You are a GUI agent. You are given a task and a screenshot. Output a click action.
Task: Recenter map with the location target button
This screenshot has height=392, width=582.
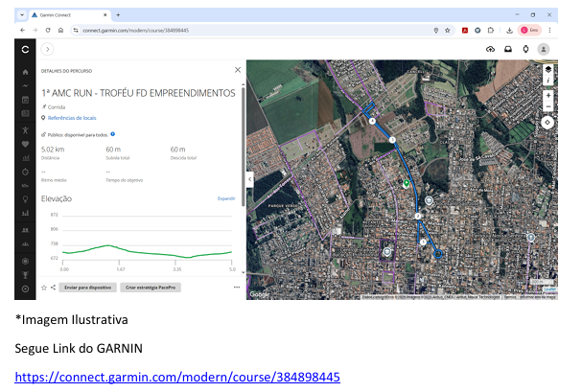point(547,122)
